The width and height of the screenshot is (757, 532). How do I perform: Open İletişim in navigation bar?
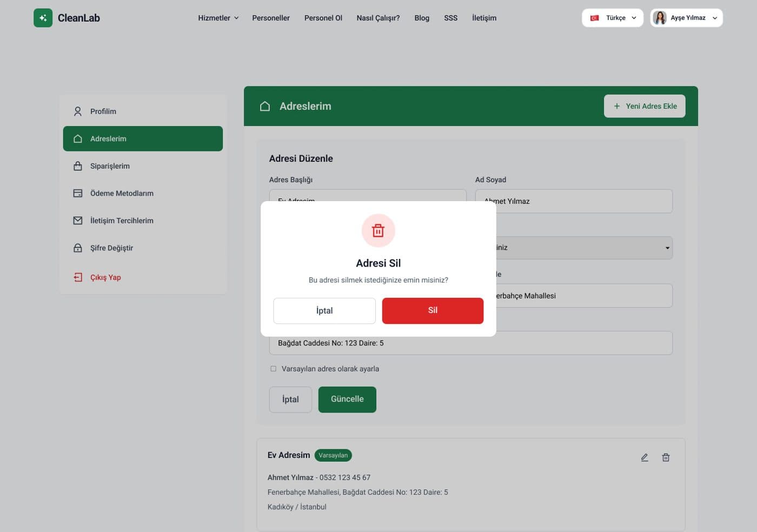coord(484,18)
